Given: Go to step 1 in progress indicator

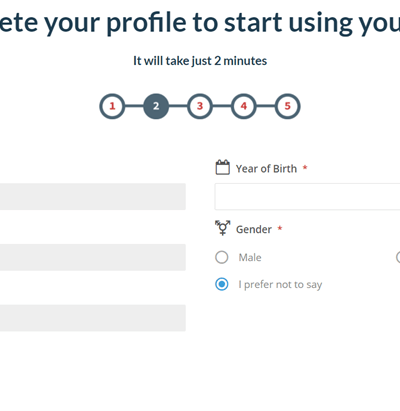Looking at the screenshot, I should [112, 106].
